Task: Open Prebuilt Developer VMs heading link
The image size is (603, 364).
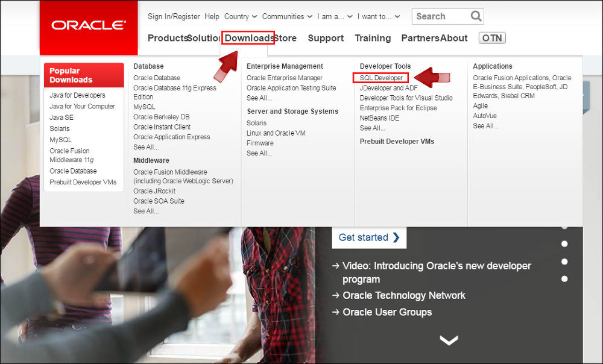Action: pyautogui.click(x=397, y=142)
